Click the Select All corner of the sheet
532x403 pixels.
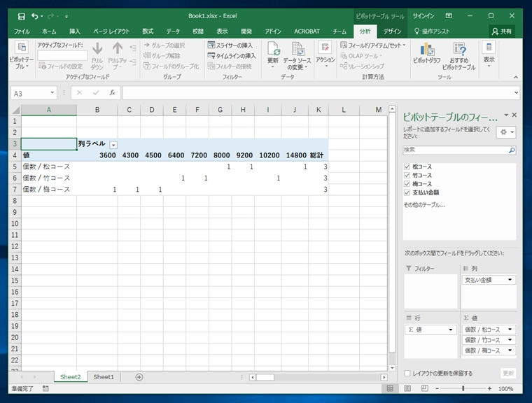[x=15, y=110]
